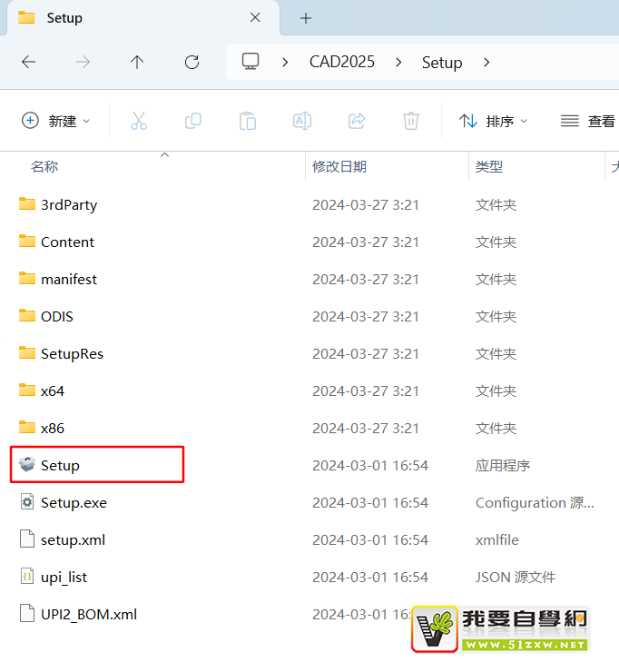Click the Share icon in toolbar

click(357, 121)
